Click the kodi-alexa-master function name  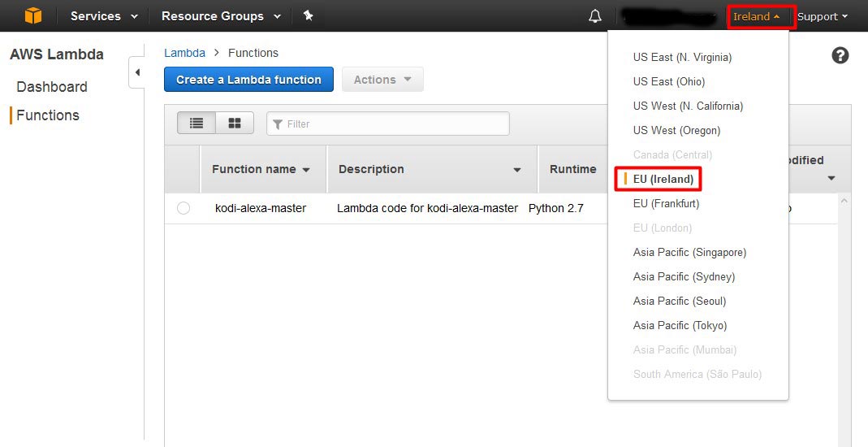[261, 208]
